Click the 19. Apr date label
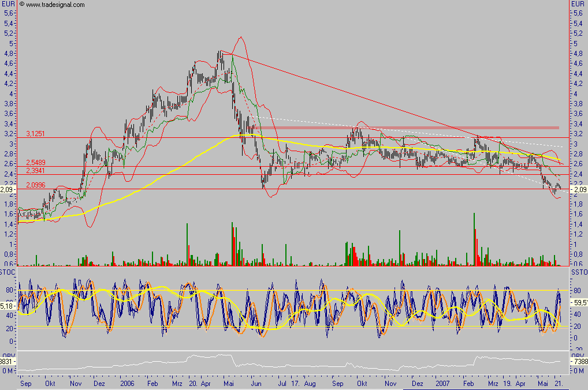The height and width of the screenshot is (390, 588). (514, 384)
